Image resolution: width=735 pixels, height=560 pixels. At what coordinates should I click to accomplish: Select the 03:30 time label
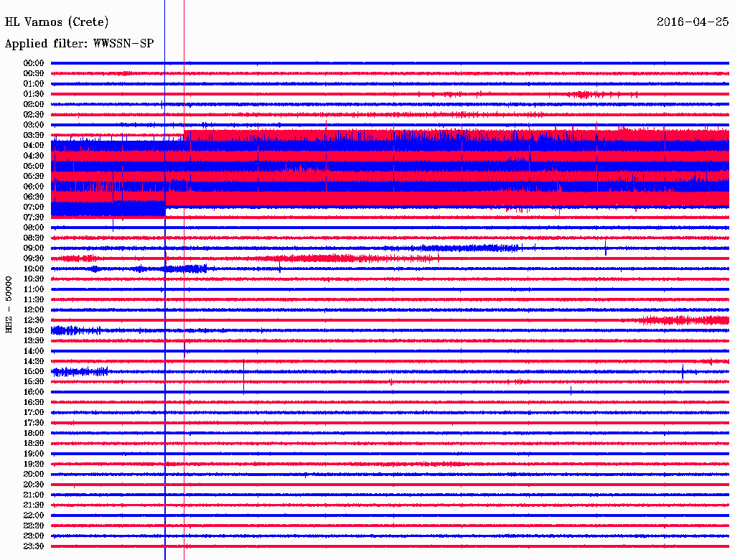33,135
